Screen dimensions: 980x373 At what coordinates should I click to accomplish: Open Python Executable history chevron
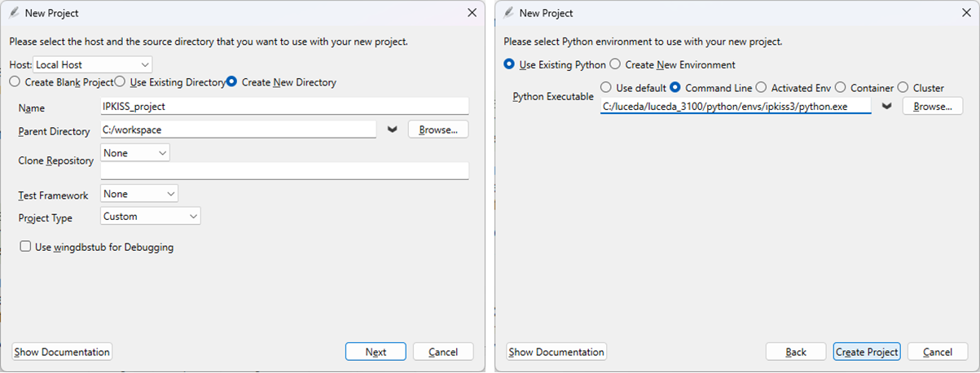click(886, 107)
